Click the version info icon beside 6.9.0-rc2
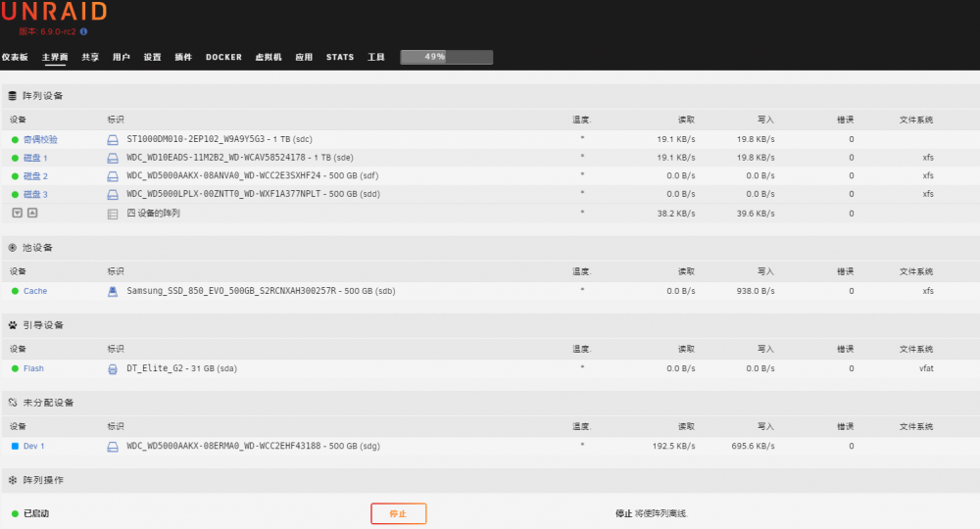The height and width of the screenshot is (529, 980). coord(83,31)
